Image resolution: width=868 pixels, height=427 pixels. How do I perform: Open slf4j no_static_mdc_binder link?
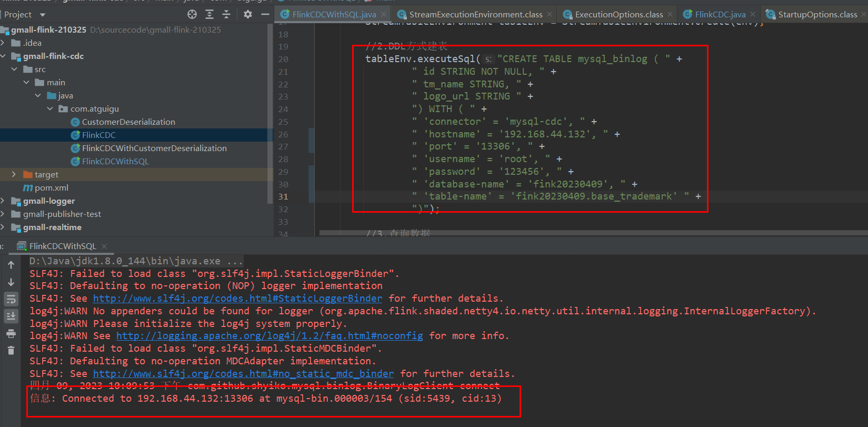pos(243,373)
